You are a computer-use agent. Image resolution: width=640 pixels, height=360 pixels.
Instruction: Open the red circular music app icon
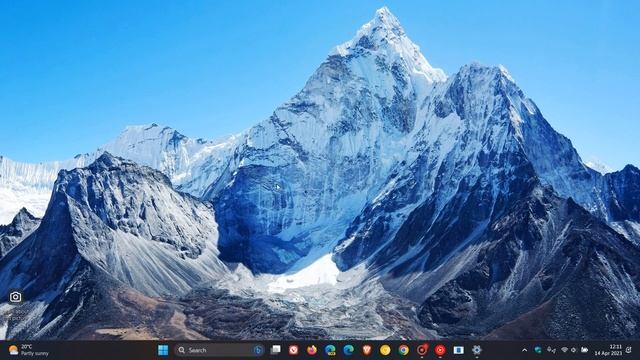(x=440, y=350)
